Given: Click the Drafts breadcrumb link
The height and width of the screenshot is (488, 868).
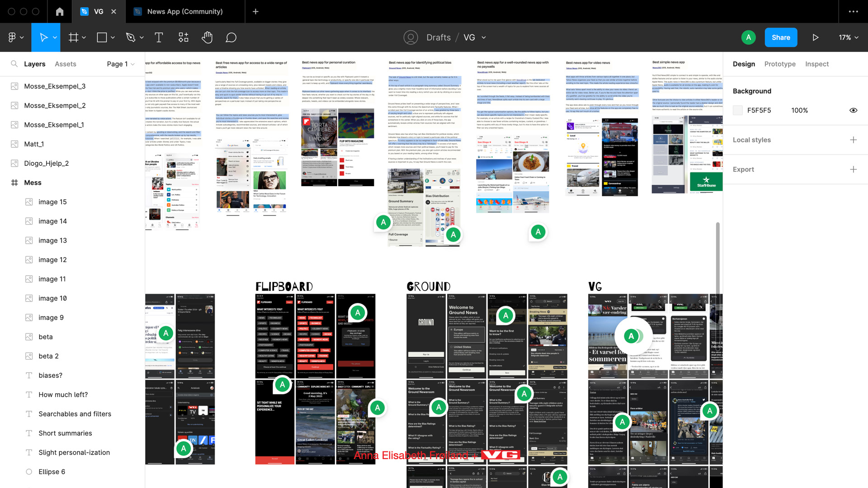Looking at the screenshot, I should [439, 38].
